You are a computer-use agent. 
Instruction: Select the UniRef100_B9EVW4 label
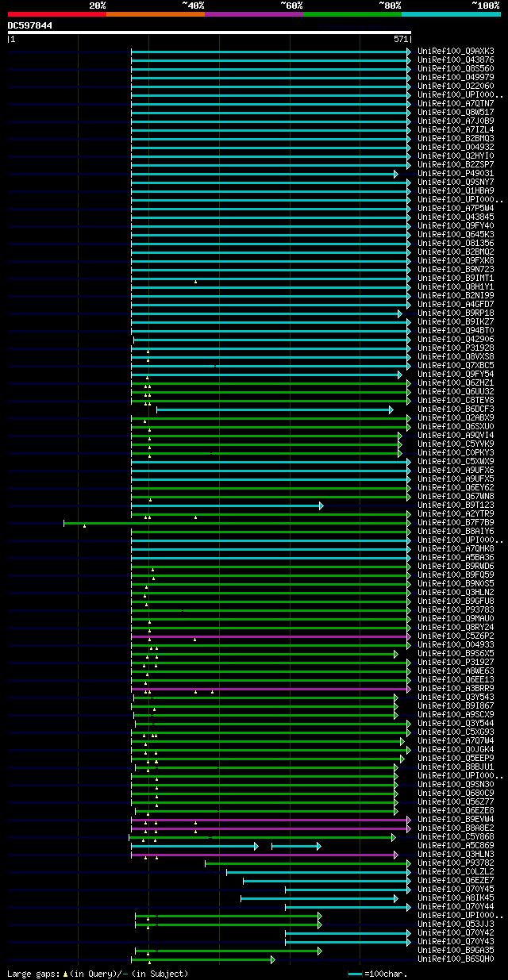(x=456, y=819)
